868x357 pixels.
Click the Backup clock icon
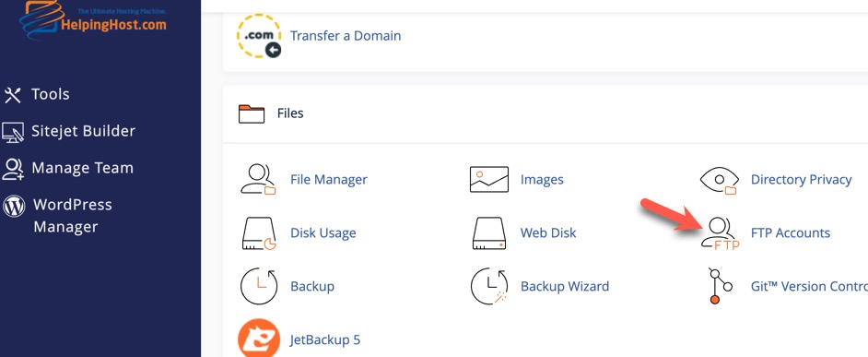coord(259,287)
